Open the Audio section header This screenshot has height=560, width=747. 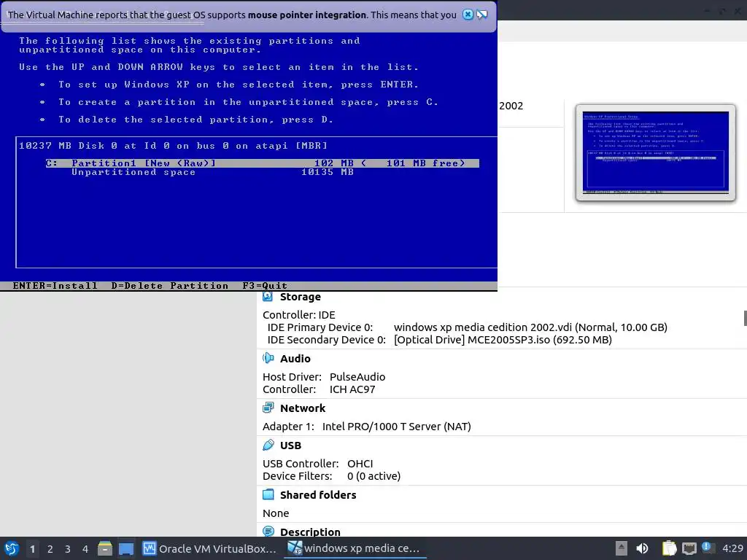pyautogui.click(x=295, y=359)
